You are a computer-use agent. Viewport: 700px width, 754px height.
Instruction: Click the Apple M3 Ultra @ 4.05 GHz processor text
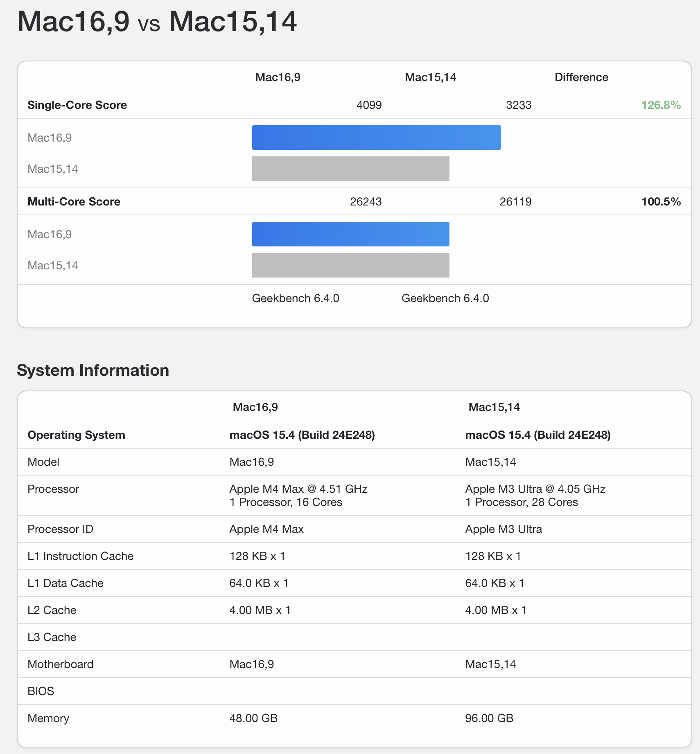[535, 489]
